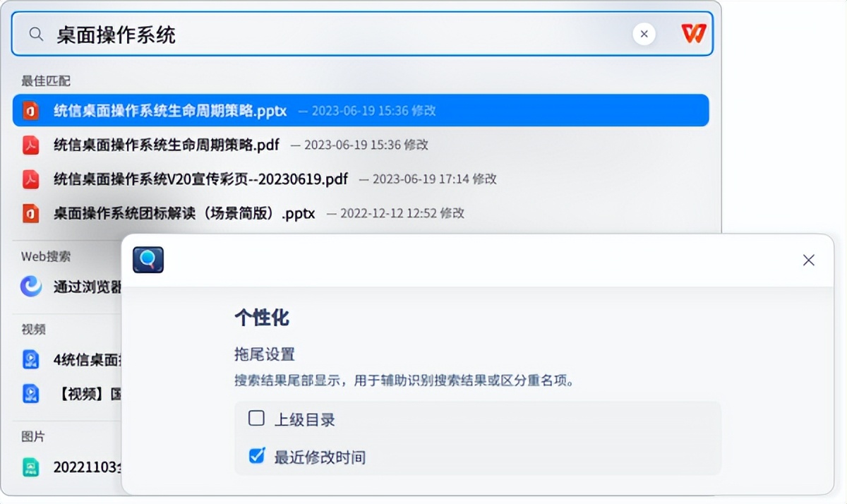The height and width of the screenshot is (504, 847).
Task: Toggle the 上级目录 trailing display option
Action: [256, 419]
